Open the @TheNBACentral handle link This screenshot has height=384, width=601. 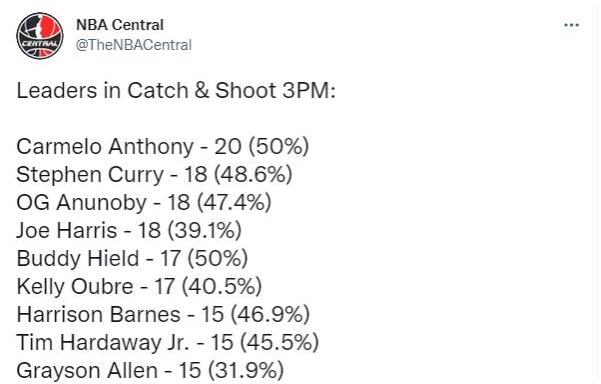tap(134, 45)
